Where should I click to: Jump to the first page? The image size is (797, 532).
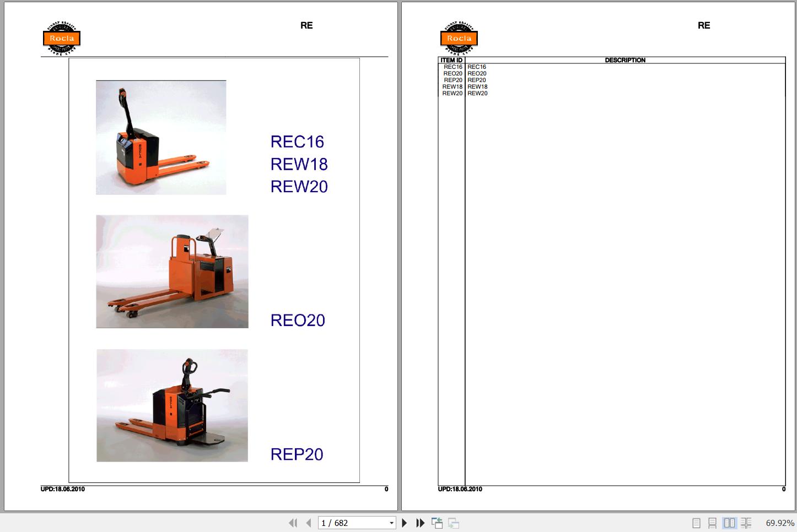(293, 523)
